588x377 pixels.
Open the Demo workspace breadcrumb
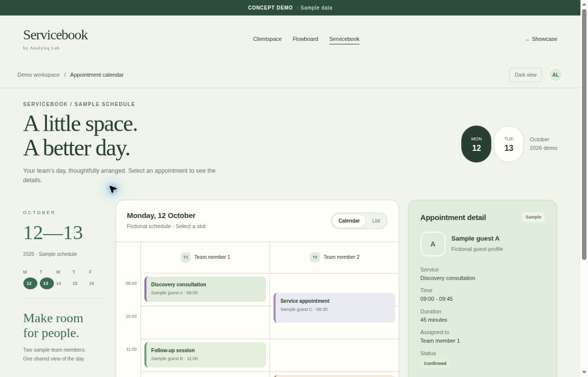click(x=38, y=75)
